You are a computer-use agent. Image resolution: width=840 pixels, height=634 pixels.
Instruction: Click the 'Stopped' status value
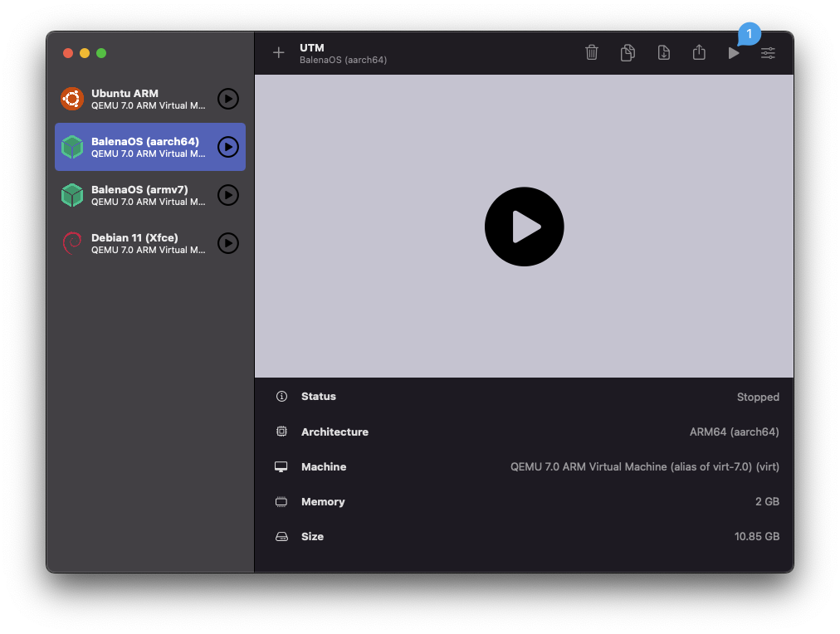(758, 397)
